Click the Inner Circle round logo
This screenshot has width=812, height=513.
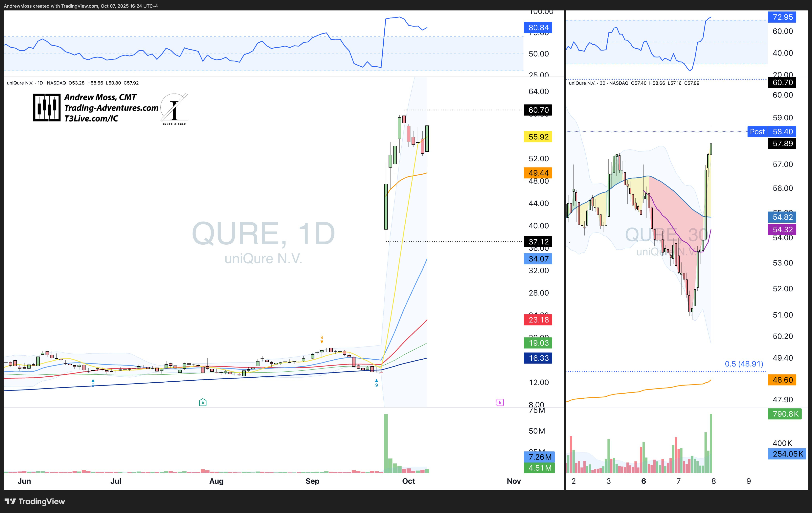[x=174, y=109]
